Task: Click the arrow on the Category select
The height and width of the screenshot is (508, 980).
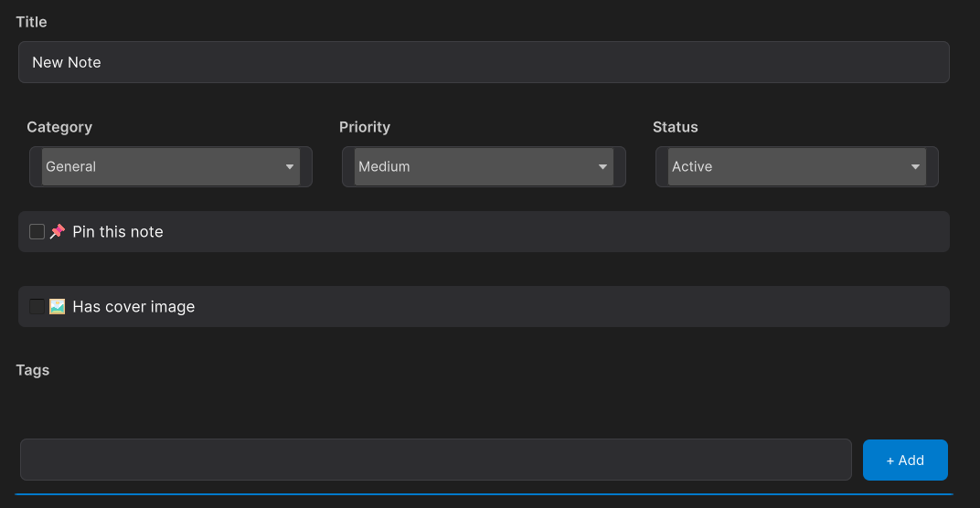Action: coord(290,167)
